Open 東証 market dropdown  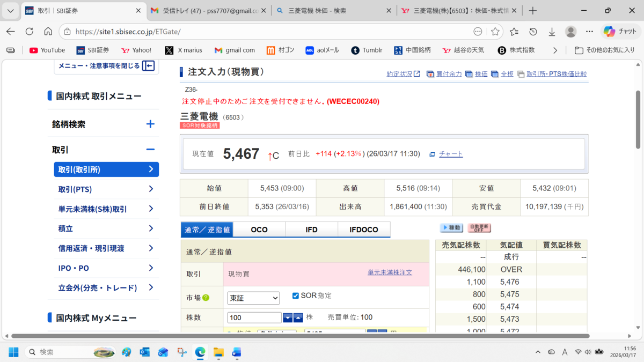coord(253,298)
